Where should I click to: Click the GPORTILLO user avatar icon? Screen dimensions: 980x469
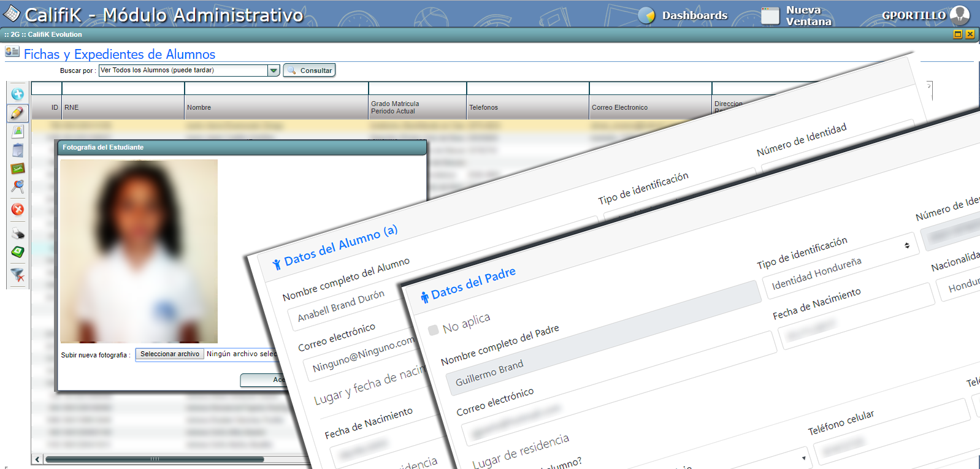click(x=960, y=15)
